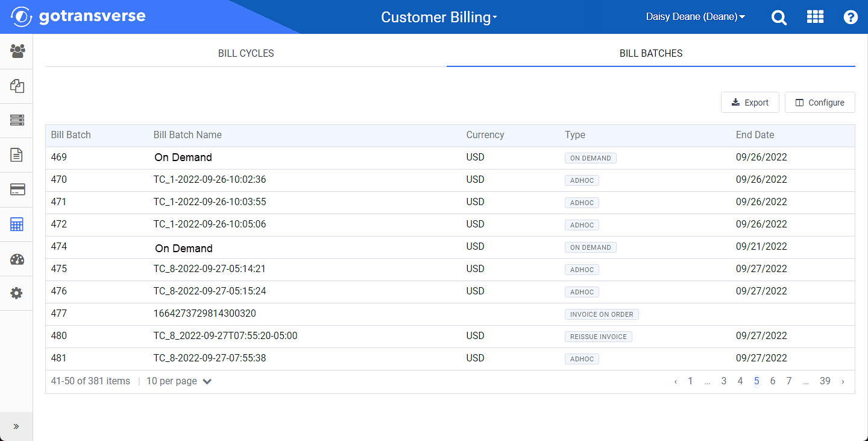This screenshot has width=868, height=441.
Task: Open the 10 per page dropdown
Action: tap(179, 381)
